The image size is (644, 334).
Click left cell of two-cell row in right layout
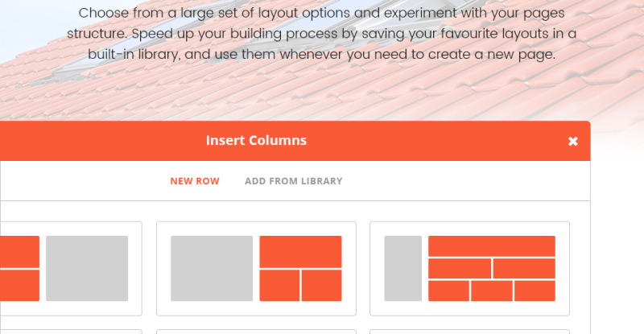click(459, 268)
